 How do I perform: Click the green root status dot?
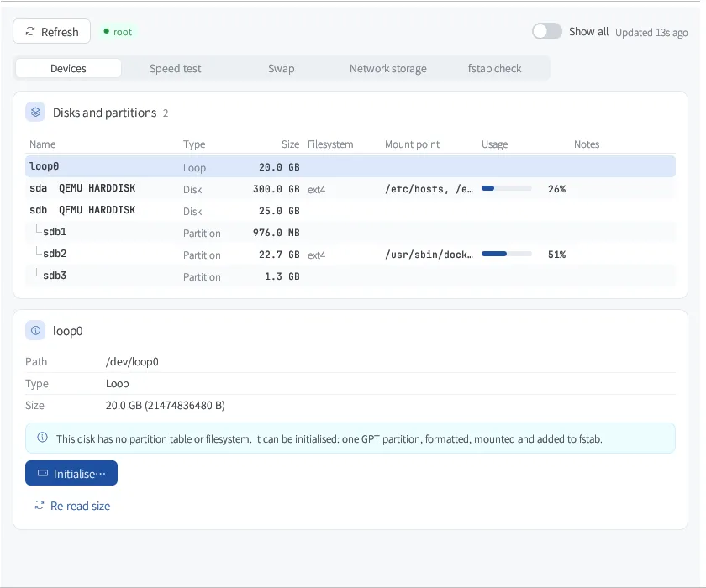tap(106, 31)
